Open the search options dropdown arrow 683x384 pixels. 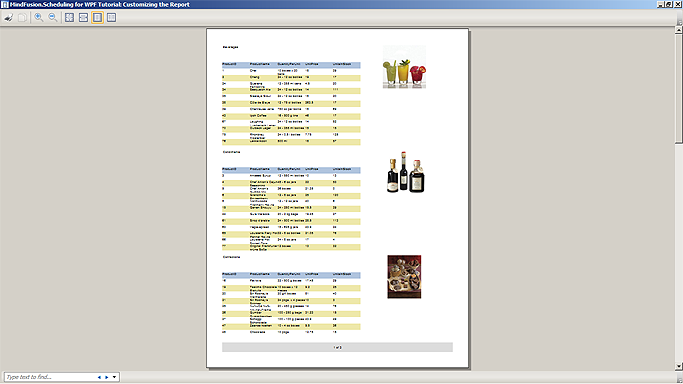(114, 377)
